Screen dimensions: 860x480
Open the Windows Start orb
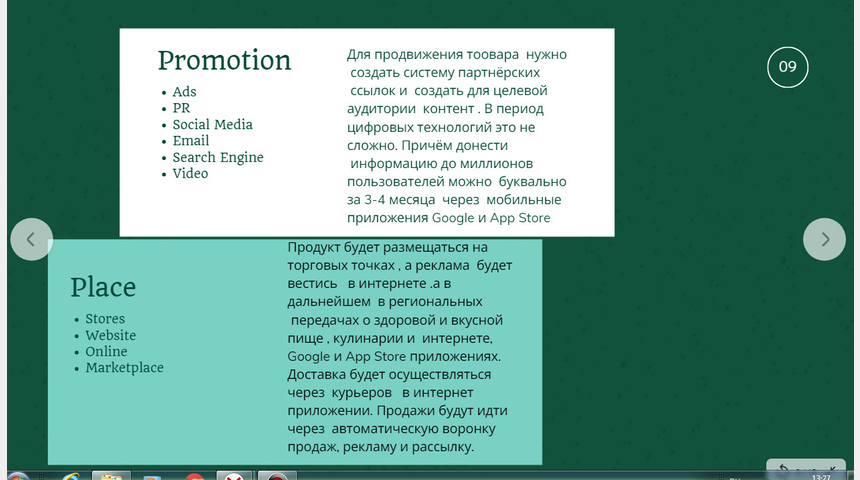tap(18, 476)
